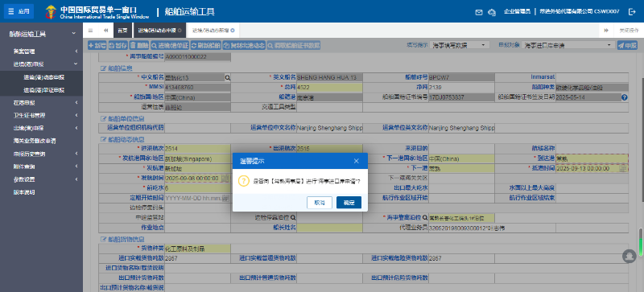Expand the 卫生证书管理 sidebar menu

(x=42, y=115)
